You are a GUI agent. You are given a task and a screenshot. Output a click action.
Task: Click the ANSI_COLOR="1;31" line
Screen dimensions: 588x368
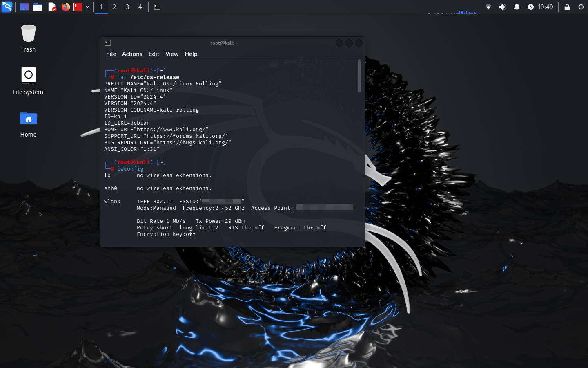[132, 149]
